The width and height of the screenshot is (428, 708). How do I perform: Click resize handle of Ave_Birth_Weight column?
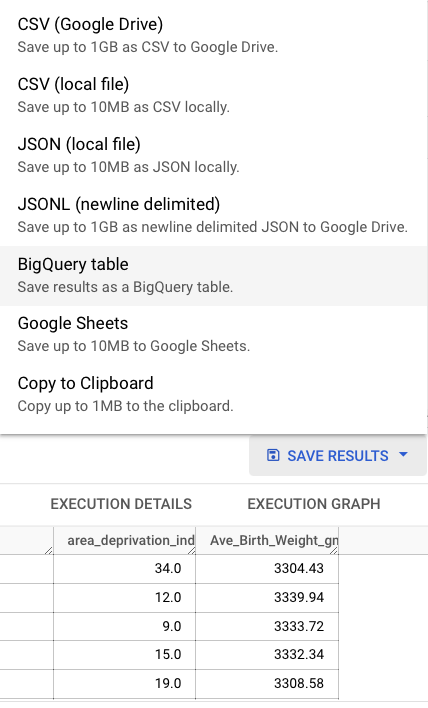[x=334, y=550]
